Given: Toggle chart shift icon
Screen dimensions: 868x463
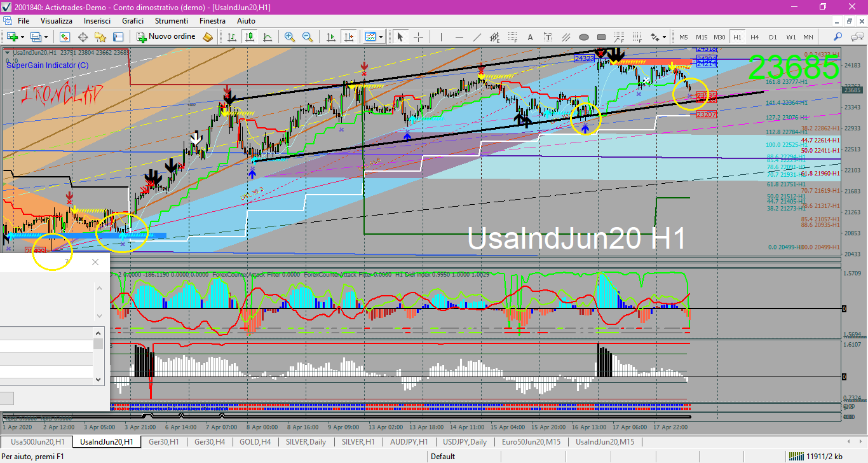Looking at the screenshot, I should [x=348, y=37].
